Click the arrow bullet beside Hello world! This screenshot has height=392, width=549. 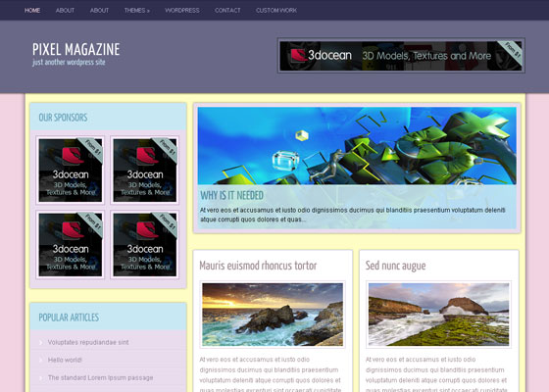point(40,361)
